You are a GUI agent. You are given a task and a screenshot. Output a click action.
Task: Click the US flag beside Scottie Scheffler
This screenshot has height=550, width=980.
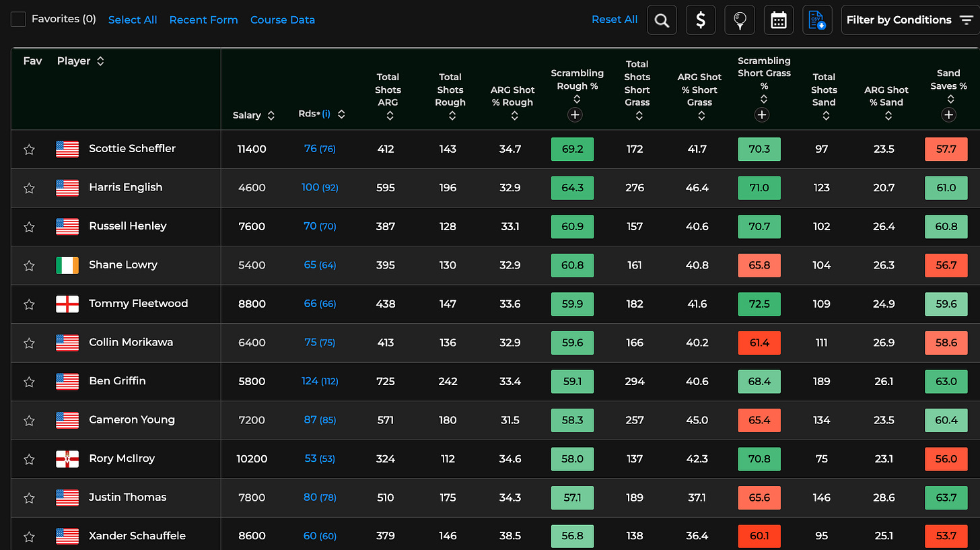click(67, 149)
